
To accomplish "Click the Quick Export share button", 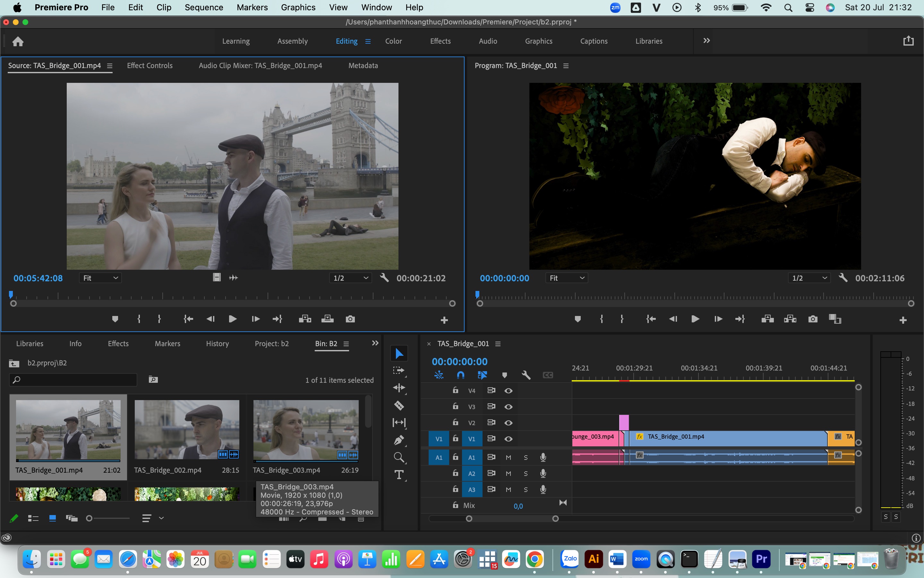I will [x=908, y=40].
